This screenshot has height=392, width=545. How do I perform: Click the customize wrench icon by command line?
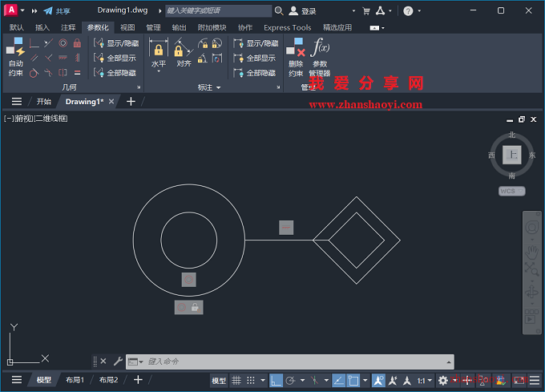click(x=118, y=362)
